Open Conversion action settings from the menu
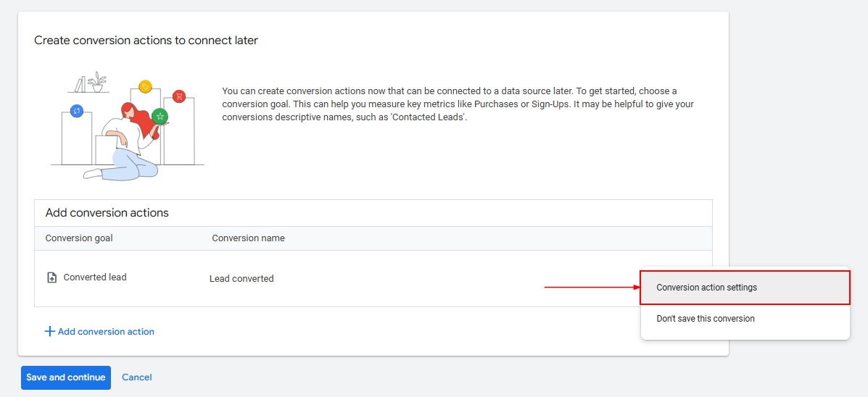The image size is (868, 397). pyautogui.click(x=706, y=288)
